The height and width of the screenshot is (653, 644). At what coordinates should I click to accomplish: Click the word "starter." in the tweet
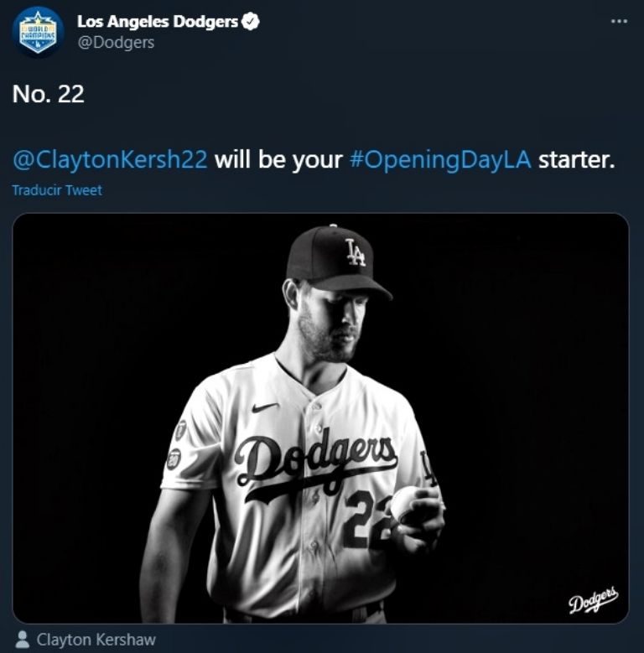pos(576,159)
